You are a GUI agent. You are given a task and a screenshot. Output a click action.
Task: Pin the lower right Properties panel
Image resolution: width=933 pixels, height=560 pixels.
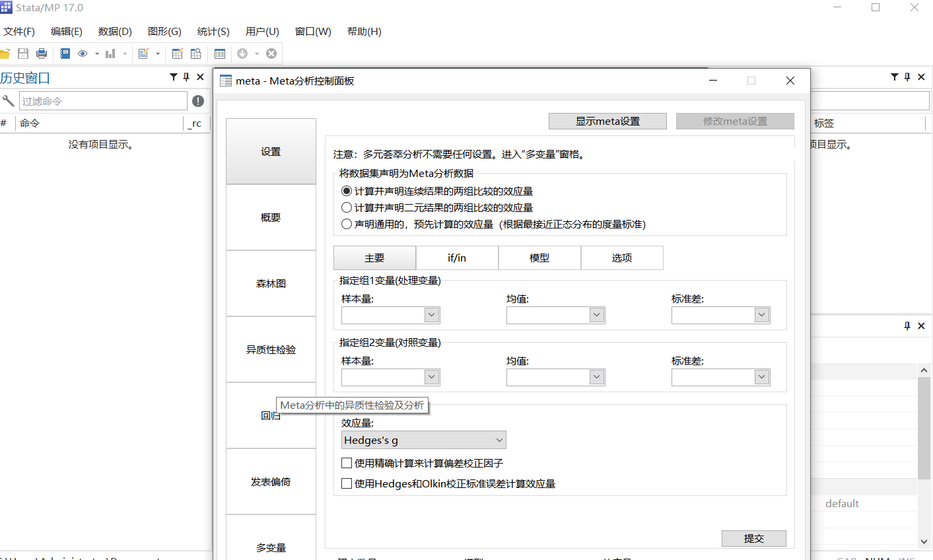tap(907, 326)
